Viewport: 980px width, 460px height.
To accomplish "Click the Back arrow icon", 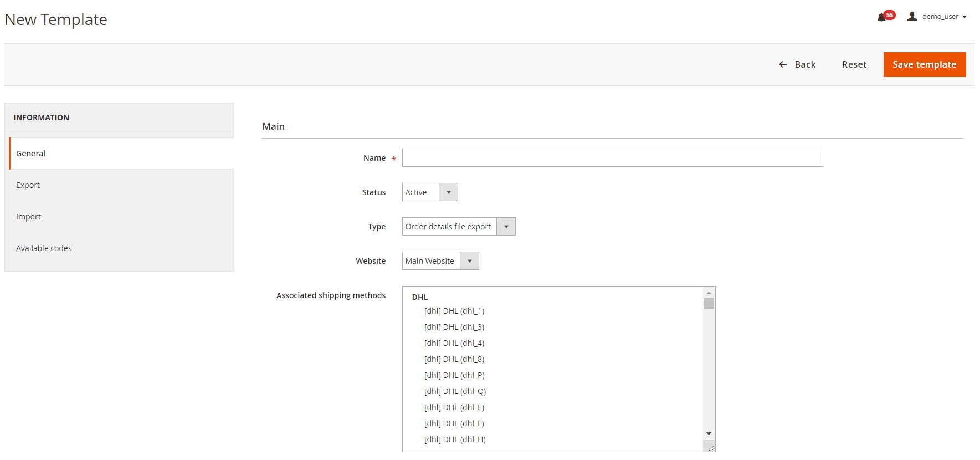I will pos(783,64).
